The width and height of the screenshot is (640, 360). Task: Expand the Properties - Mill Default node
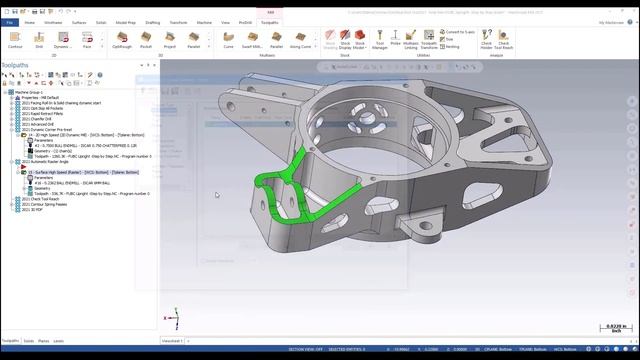[12, 98]
